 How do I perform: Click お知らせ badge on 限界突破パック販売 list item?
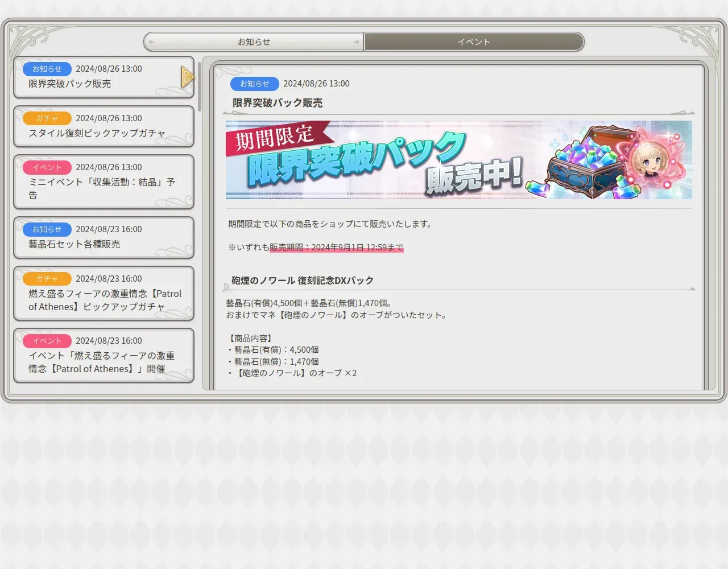tap(47, 69)
